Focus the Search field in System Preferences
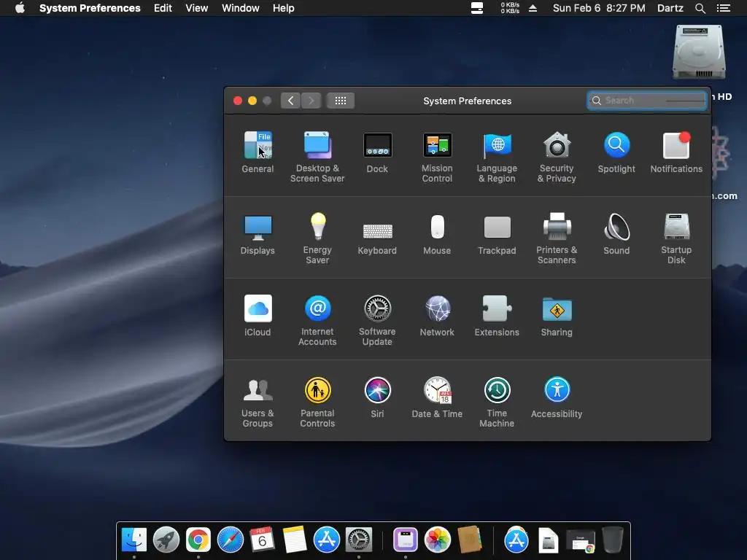The width and height of the screenshot is (747, 560). pos(646,101)
